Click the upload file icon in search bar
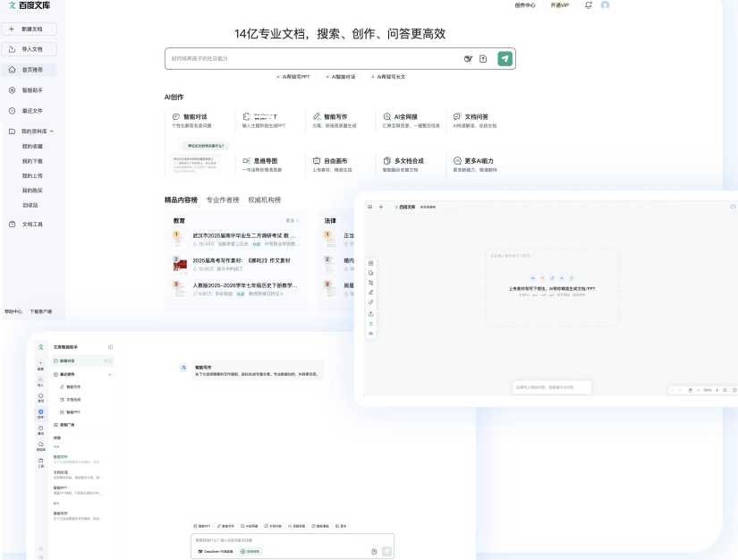Image resolution: width=738 pixels, height=560 pixels. pyautogui.click(x=483, y=58)
